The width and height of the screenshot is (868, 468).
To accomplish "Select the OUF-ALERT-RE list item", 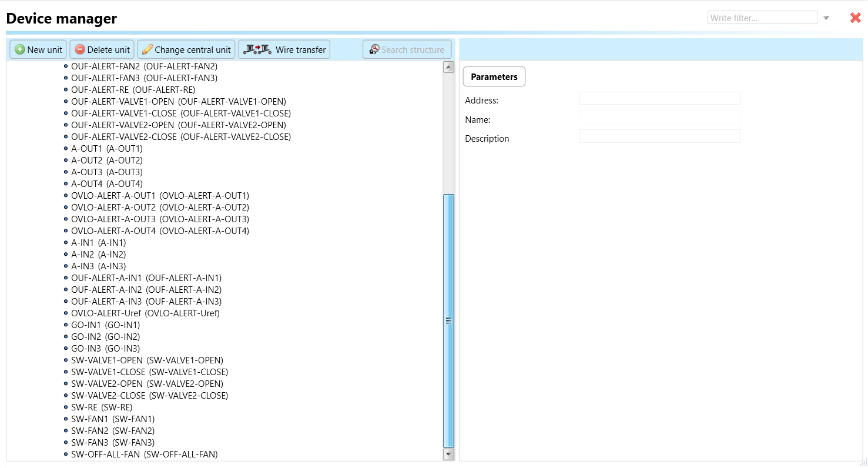I will point(133,90).
